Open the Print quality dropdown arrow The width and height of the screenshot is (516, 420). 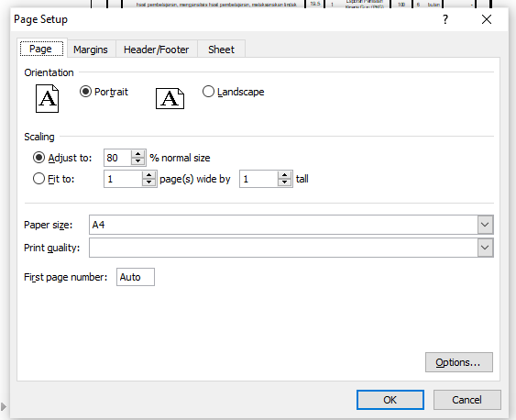pyautogui.click(x=485, y=248)
